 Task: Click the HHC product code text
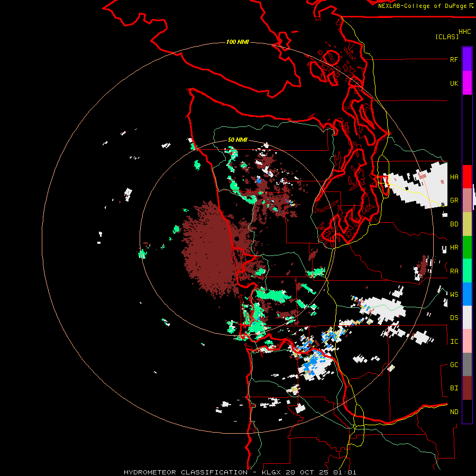coord(464,32)
